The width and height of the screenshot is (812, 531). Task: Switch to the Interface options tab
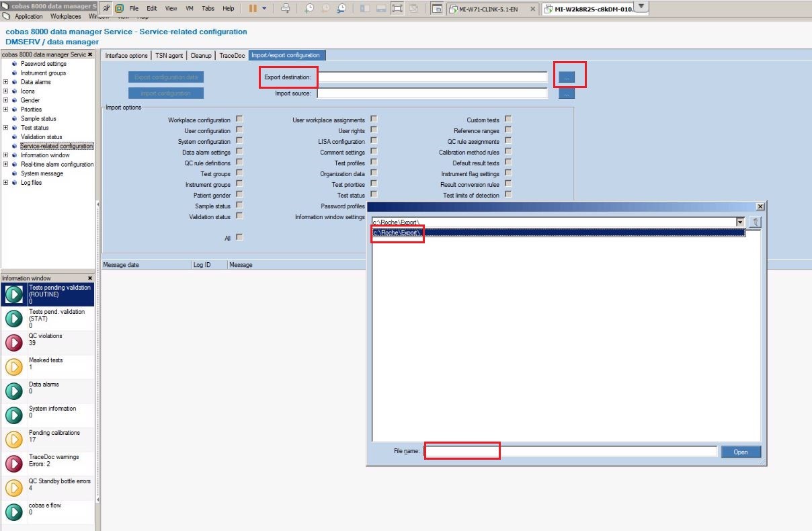tap(126, 55)
